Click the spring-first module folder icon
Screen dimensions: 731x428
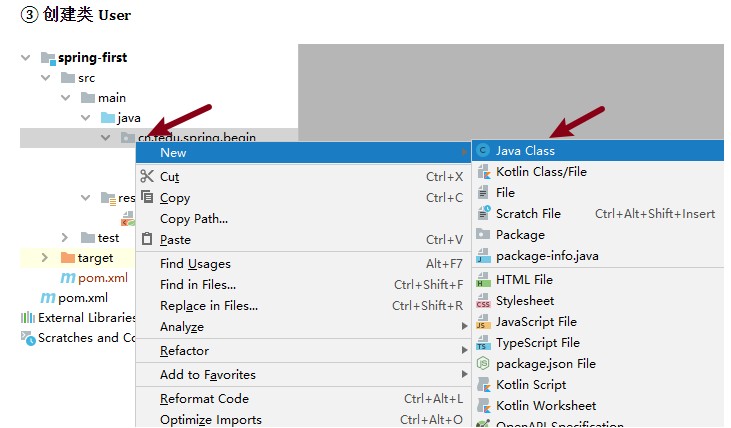pyautogui.click(x=48, y=58)
